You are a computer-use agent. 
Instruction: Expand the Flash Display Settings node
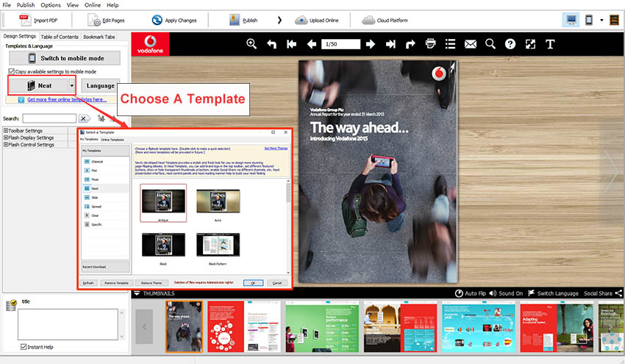[6, 138]
